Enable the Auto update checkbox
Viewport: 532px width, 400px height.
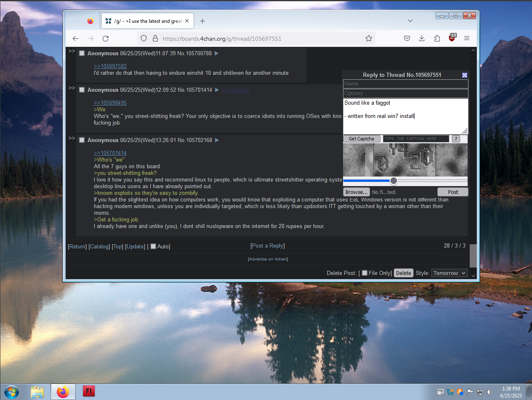coord(153,246)
